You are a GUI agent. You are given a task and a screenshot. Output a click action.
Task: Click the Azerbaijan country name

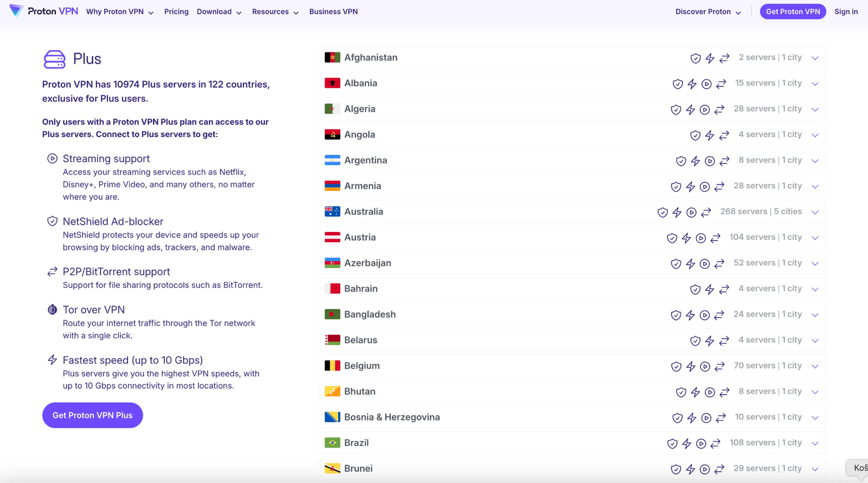pos(368,263)
